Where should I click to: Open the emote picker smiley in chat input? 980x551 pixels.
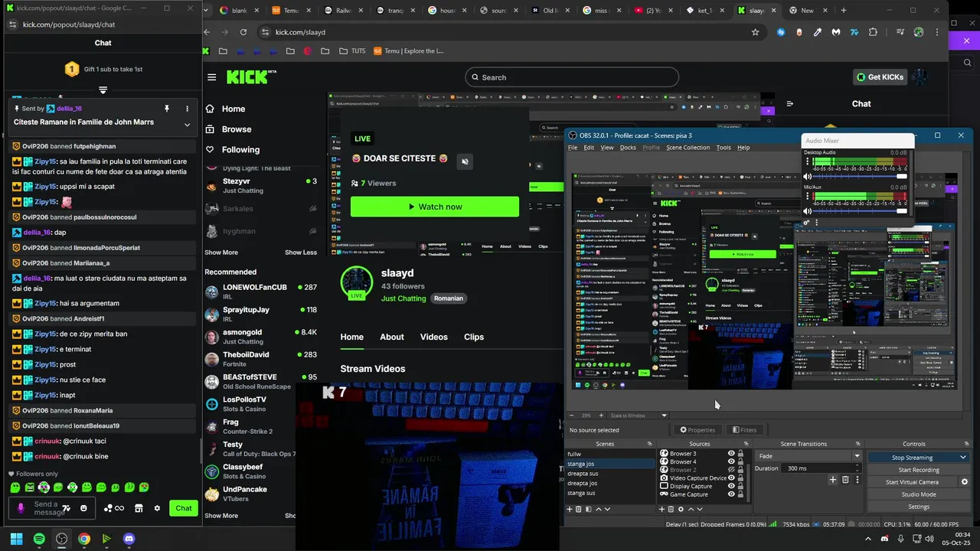click(x=83, y=508)
